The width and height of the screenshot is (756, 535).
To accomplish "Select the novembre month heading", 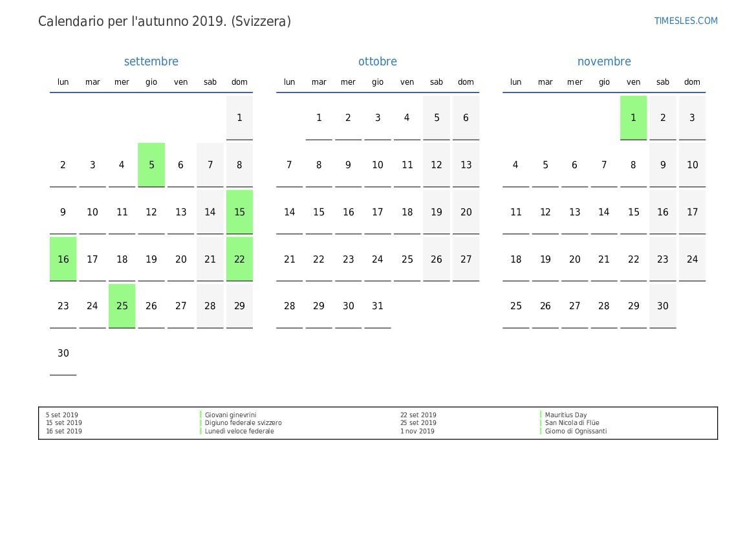I will point(603,61).
